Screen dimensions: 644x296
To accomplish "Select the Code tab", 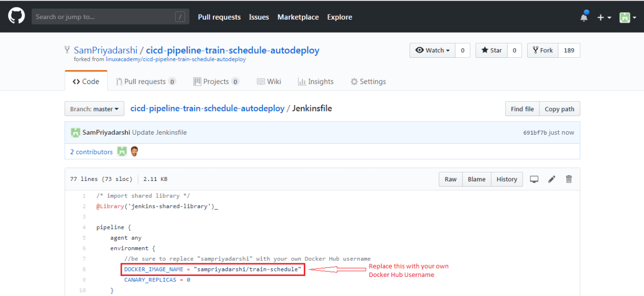I will point(86,81).
